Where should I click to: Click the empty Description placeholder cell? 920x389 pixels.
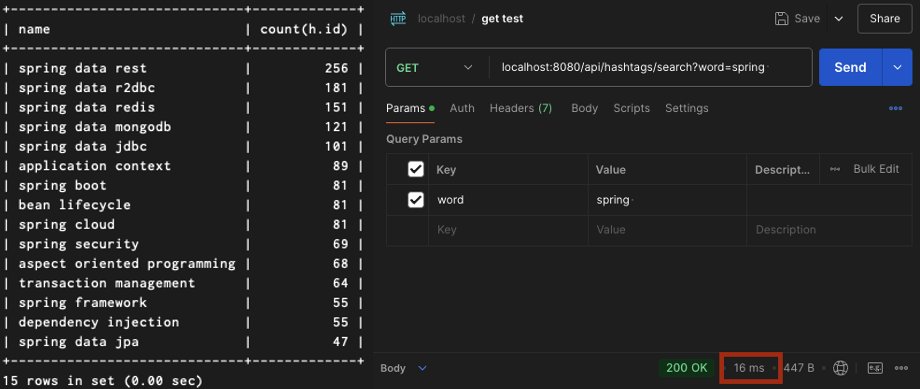pos(829,230)
